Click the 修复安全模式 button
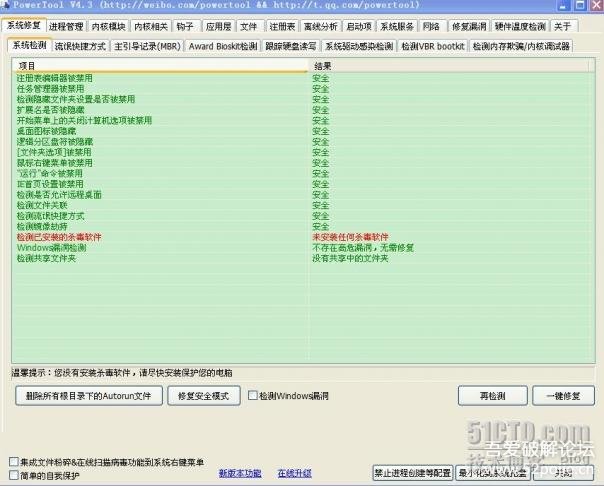Viewport: 604px width, 486px height. click(204, 396)
